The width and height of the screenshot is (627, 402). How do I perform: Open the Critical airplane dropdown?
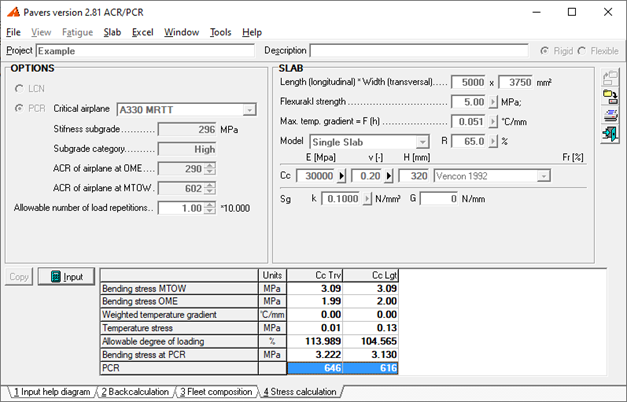pos(250,109)
